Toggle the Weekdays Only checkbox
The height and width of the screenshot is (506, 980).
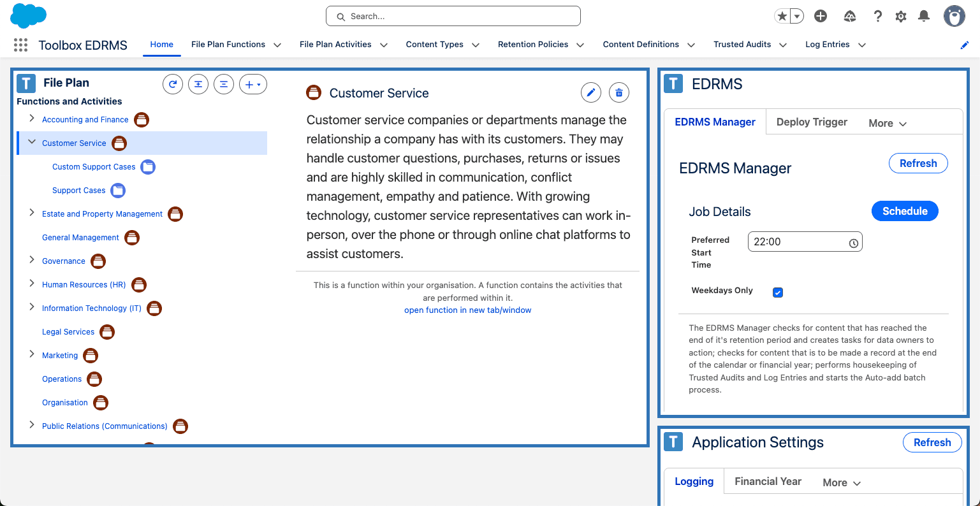click(x=778, y=293)
